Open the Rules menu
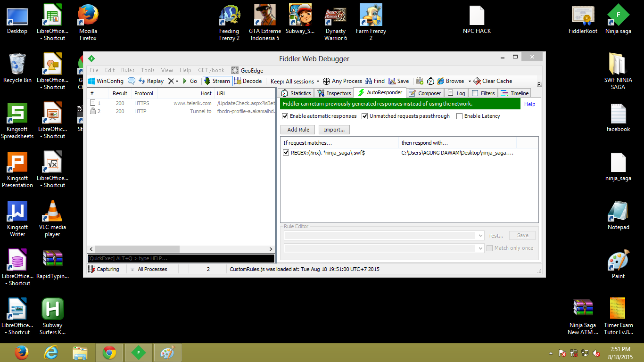 [x=128, y=70]
